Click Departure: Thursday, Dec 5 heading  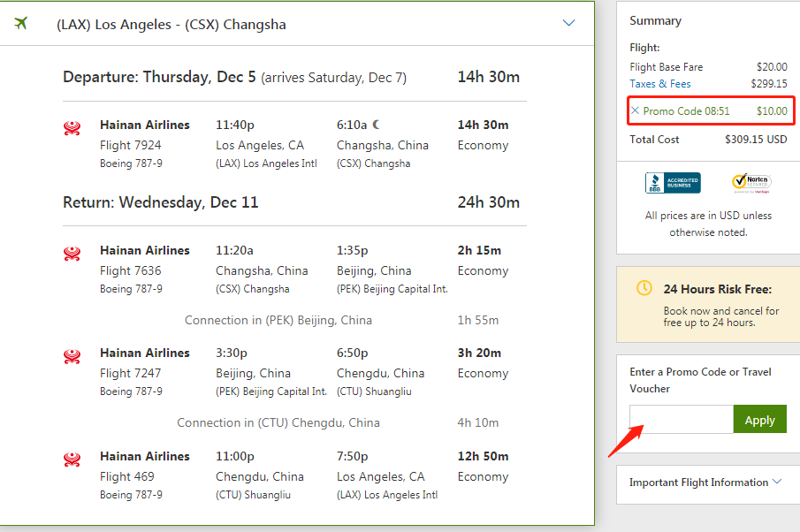point(159,77)
